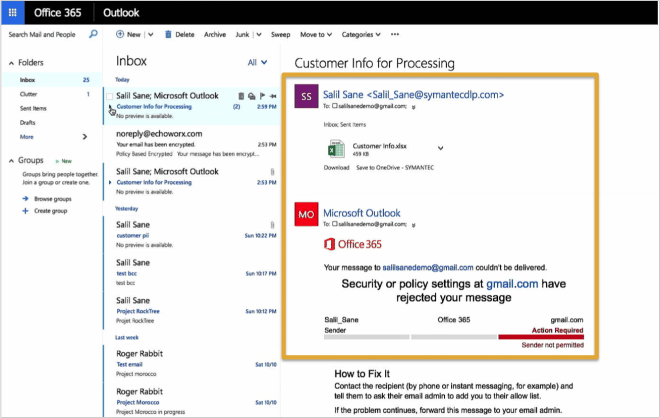Image resolution: width=660 pixels, height=418 pixels.
Task: Click the Create group plus icon
Action: tap(25, 211)
